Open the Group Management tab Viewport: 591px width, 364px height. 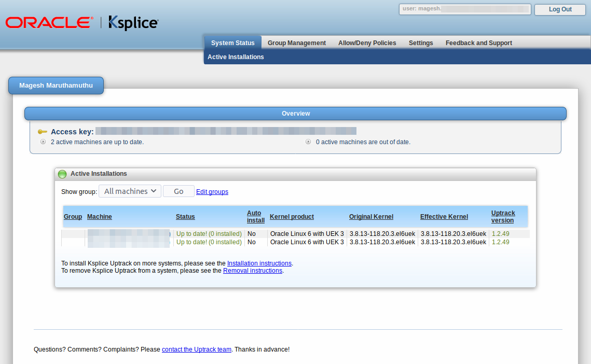coord(297,43)
